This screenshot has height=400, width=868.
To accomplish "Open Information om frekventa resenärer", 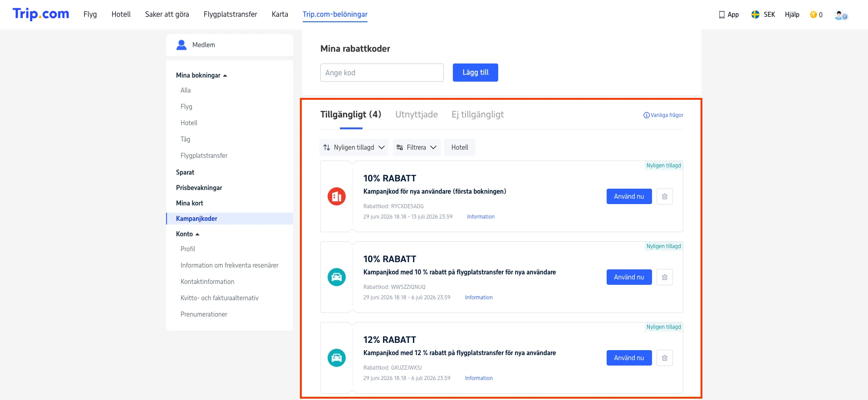I will pos(230,265).
